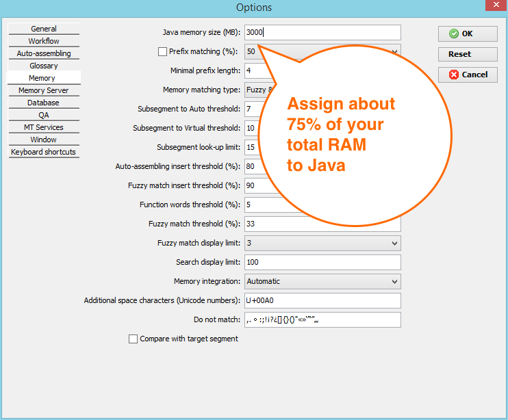Image resolution: width=508 pixels, height=420 pixels.
Task: Open the Workflow settings tab
Action: (x=44, y=41)
